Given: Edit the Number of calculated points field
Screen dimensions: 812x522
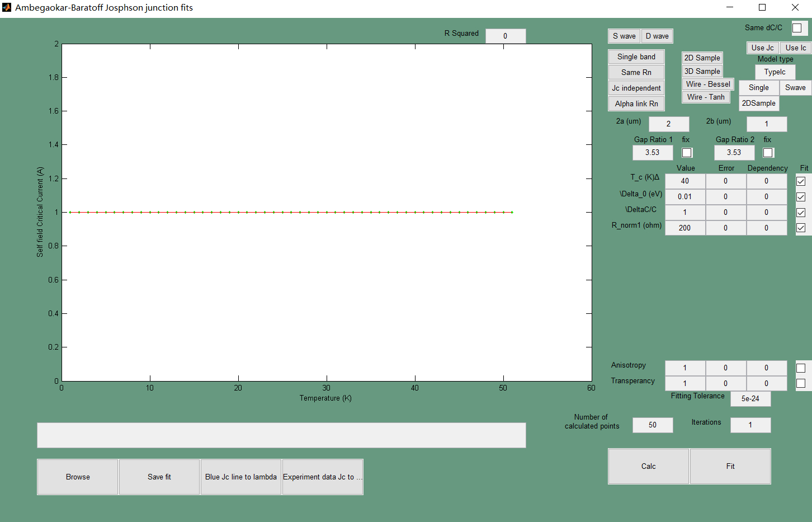Looking at the screenshot, I should click(653, 425).
